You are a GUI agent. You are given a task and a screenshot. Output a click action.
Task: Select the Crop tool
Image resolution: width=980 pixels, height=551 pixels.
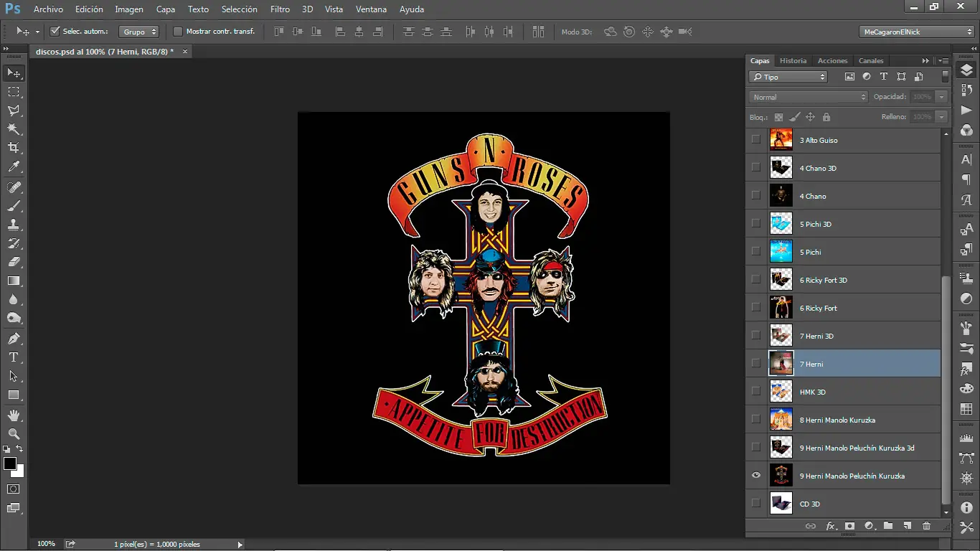pyautogui.click(x=14, y=148)
